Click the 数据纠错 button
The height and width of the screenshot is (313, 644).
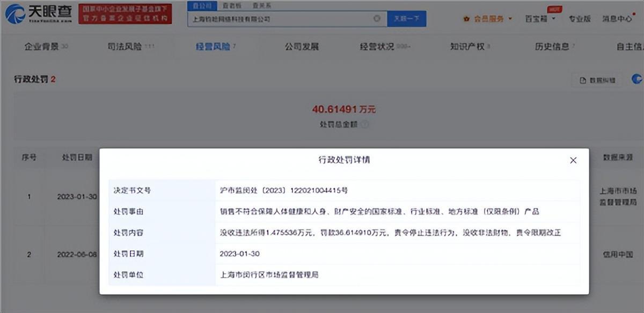(597, 80)
